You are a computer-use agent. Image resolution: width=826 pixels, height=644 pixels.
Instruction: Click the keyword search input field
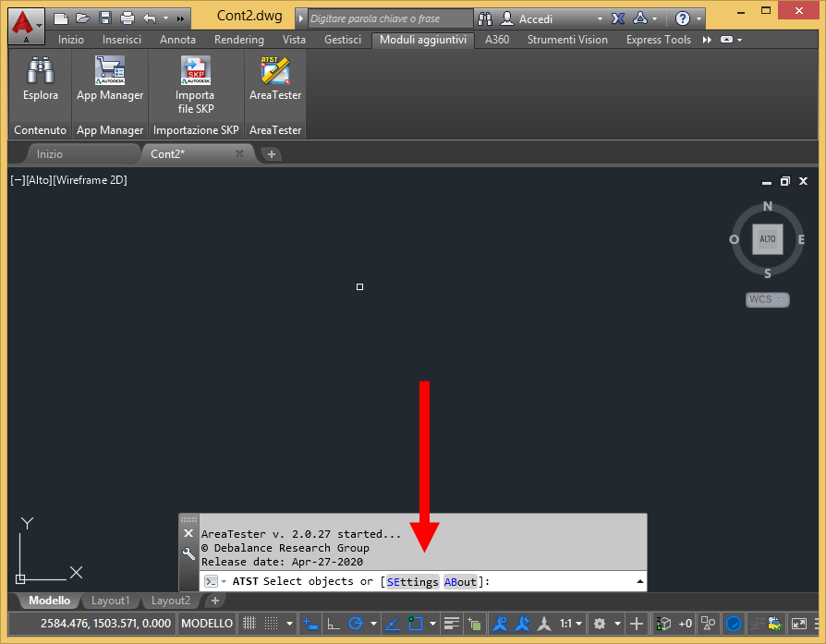[390, 18]
